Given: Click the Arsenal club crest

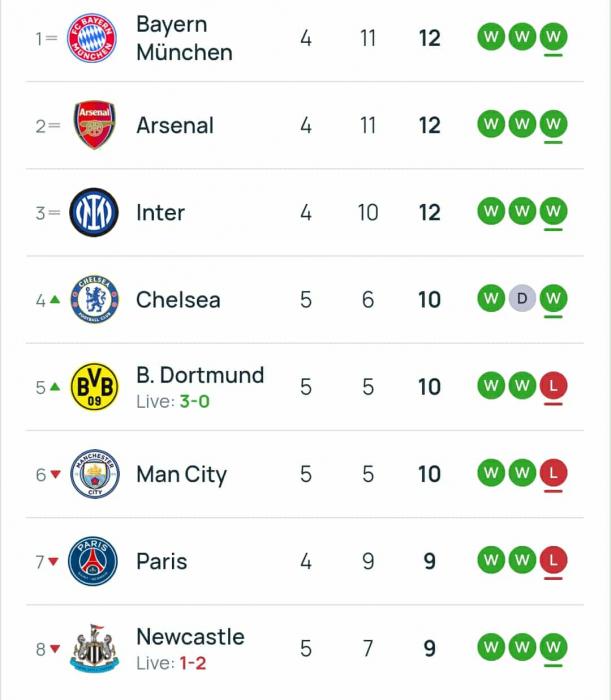Looking at the screenshot, I should tap(95, 126).
